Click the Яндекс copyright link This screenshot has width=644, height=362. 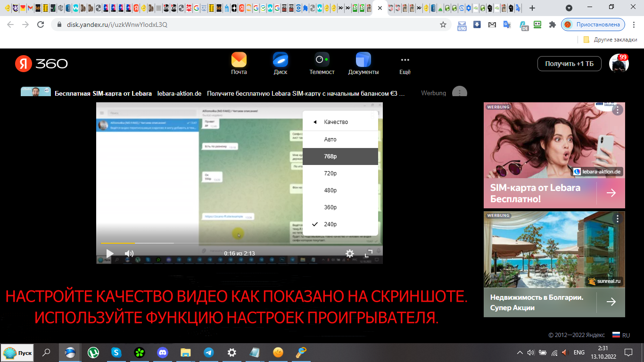595,335
